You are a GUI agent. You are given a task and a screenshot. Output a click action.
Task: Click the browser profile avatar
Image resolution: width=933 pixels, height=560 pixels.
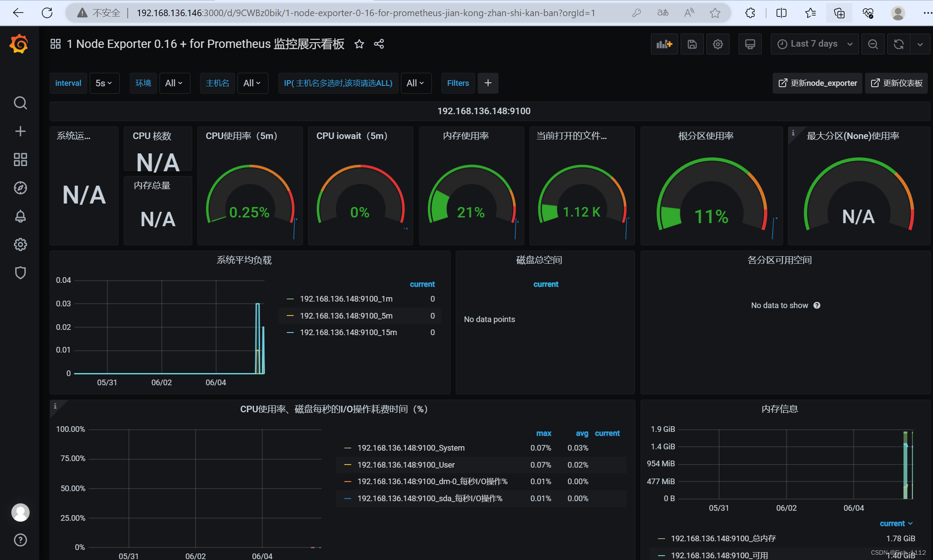coord(898,13)
